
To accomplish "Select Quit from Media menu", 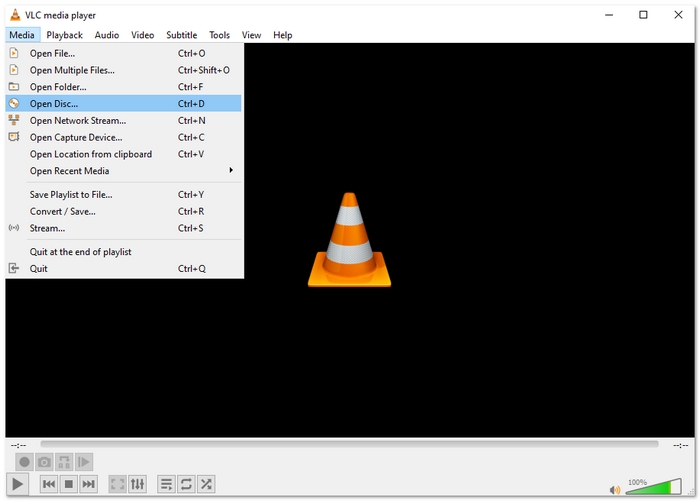I will coord(124,268).
